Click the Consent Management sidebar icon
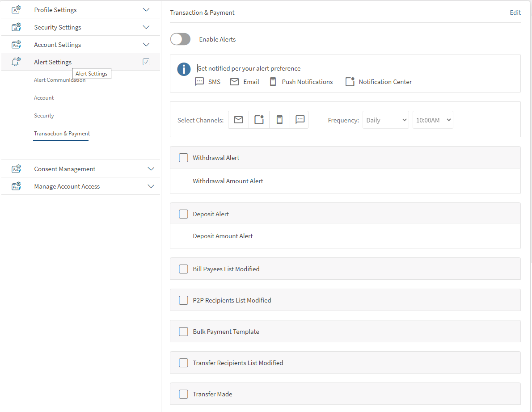 16,169
